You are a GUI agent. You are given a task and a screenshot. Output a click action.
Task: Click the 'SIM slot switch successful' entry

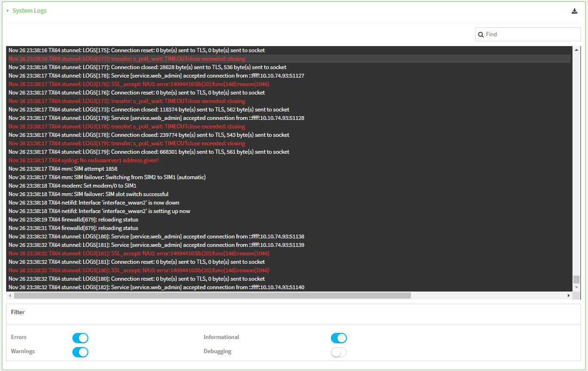click(x=88, y=194)
